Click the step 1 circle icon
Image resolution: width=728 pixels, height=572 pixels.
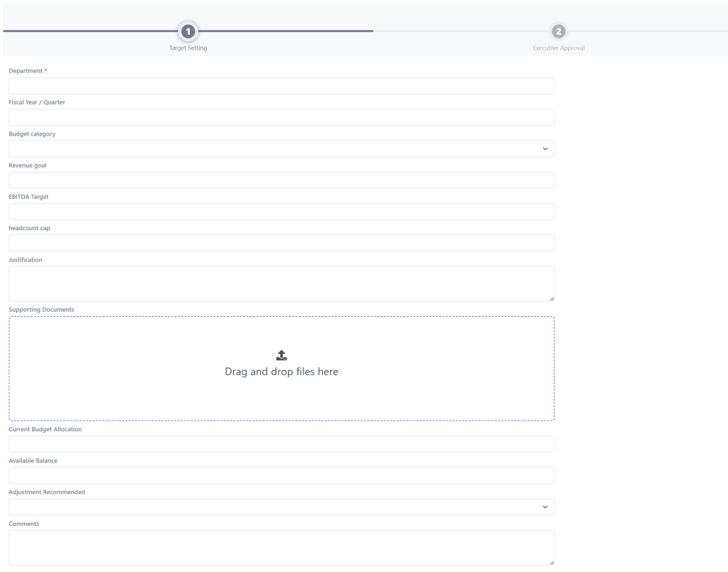click(x=188, y=31)
